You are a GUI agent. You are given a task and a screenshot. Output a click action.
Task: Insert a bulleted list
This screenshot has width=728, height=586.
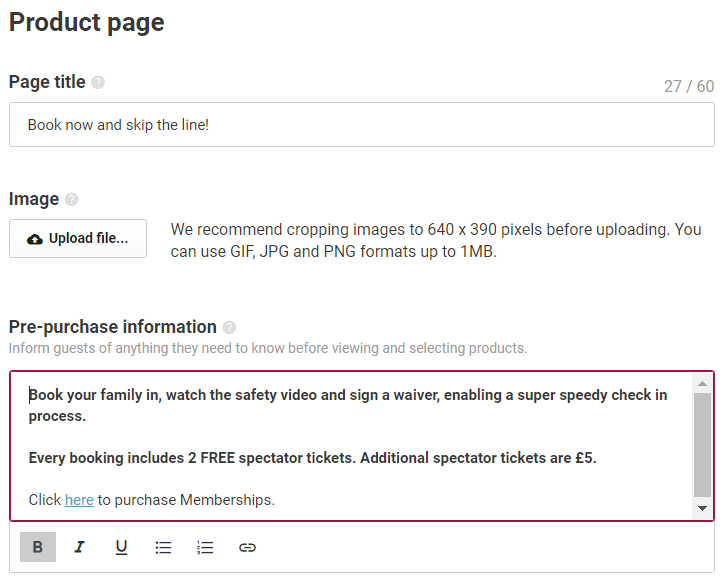click(x=163, y=547)
